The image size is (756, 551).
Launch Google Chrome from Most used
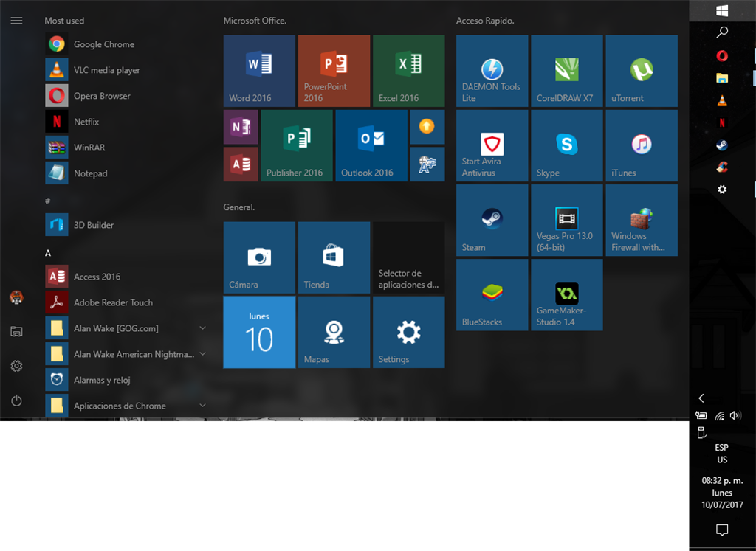(126, 44)
